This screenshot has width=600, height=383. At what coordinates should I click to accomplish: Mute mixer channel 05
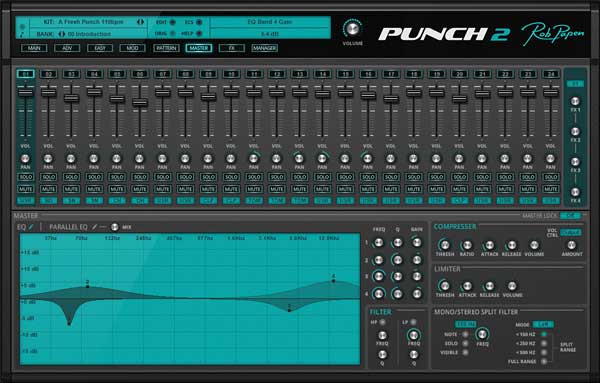117,189
